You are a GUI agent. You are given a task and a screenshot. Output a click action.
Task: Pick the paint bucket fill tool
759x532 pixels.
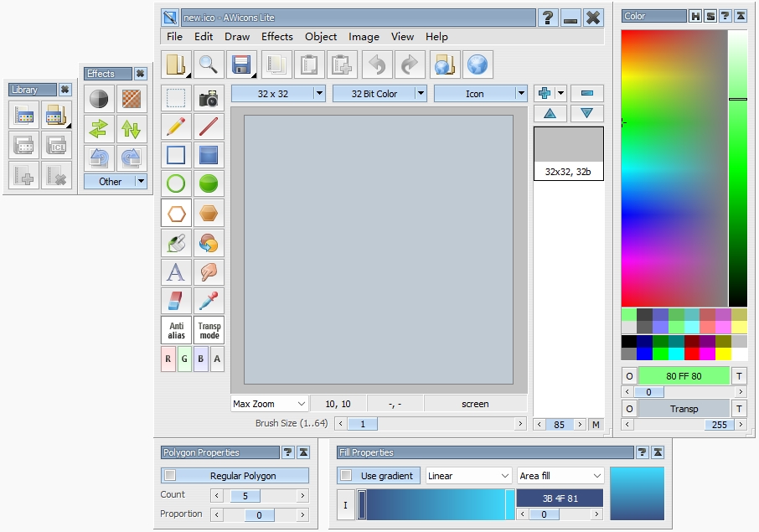coord(176,242)
